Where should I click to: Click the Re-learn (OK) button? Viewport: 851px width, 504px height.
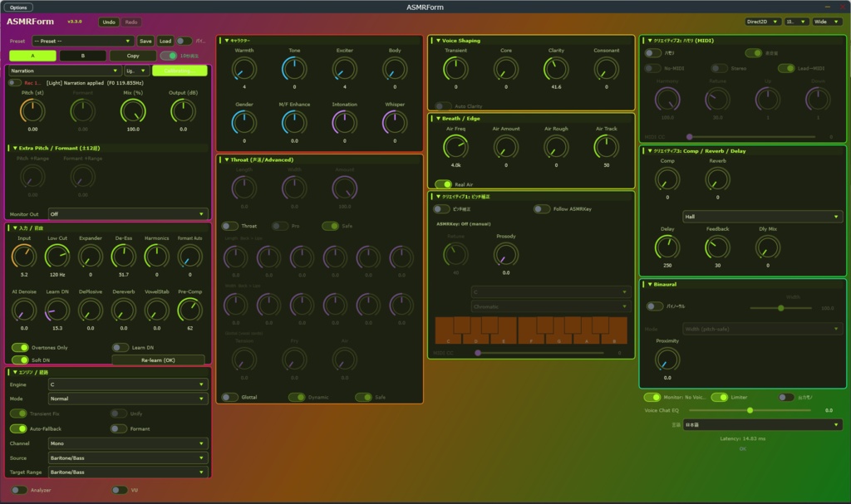click(158, 360)
